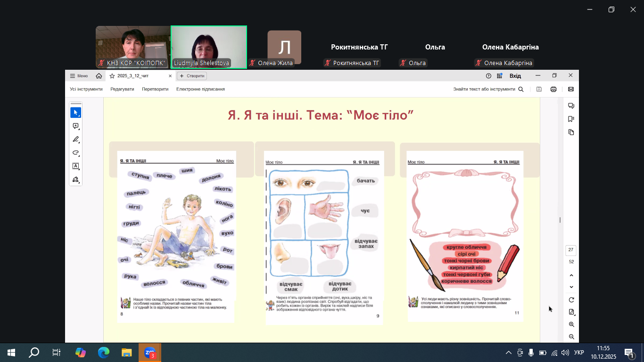Select the freehand draw tool

[75, 153]
